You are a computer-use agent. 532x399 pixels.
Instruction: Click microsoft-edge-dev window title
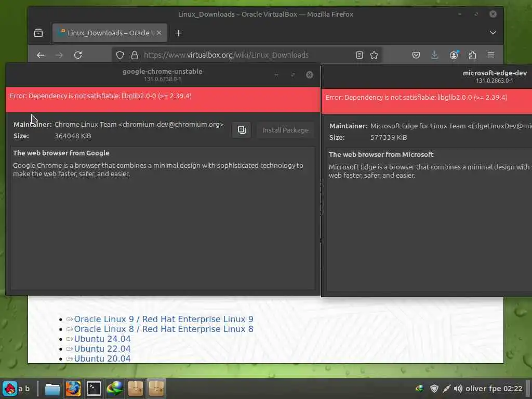point(495,73)
